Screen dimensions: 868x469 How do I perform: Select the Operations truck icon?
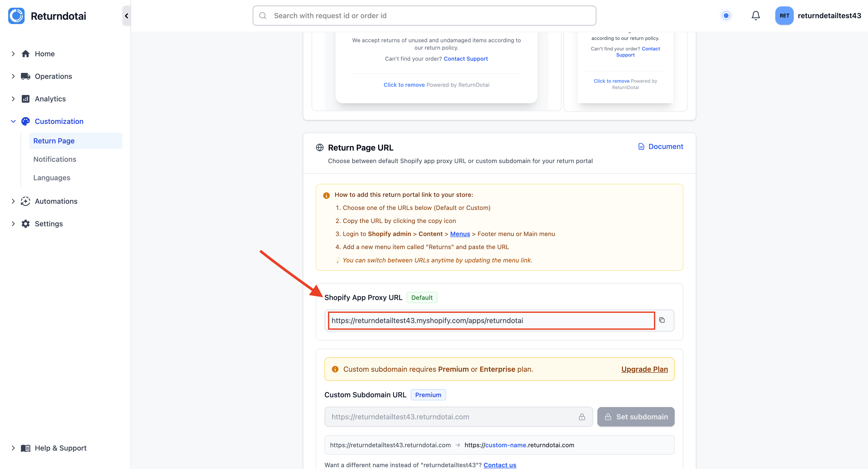point(25,76)
